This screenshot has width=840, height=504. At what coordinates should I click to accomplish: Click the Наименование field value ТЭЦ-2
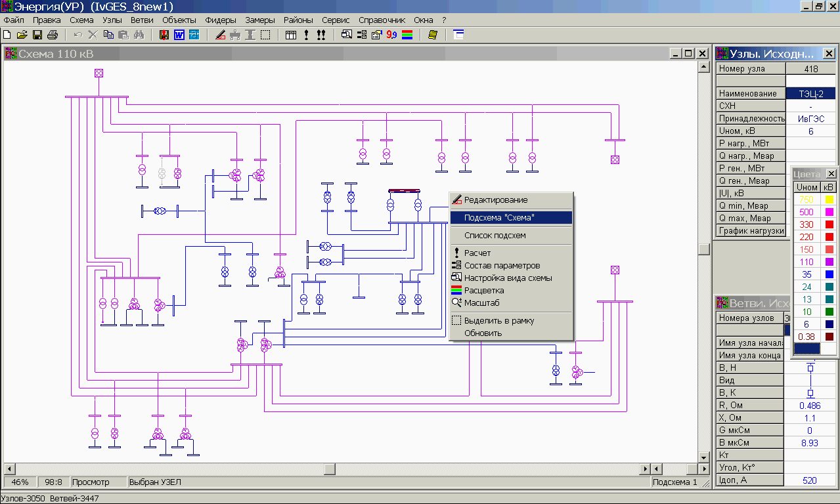pos(810,94)
